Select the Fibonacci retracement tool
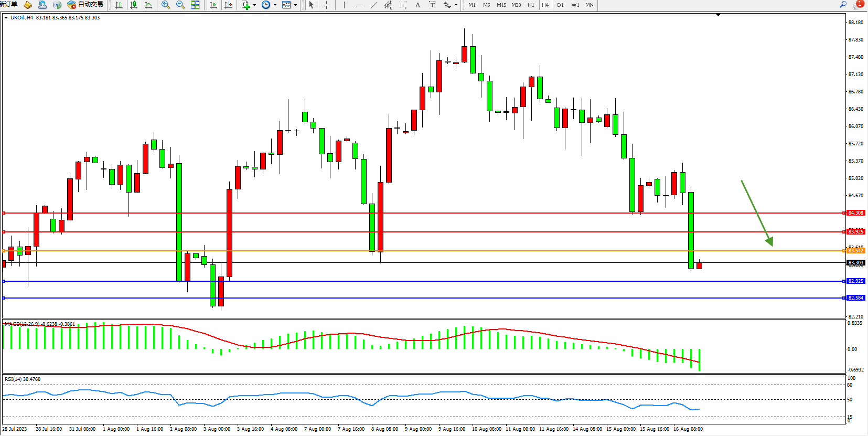868x436 pixels. click(403, 5)
